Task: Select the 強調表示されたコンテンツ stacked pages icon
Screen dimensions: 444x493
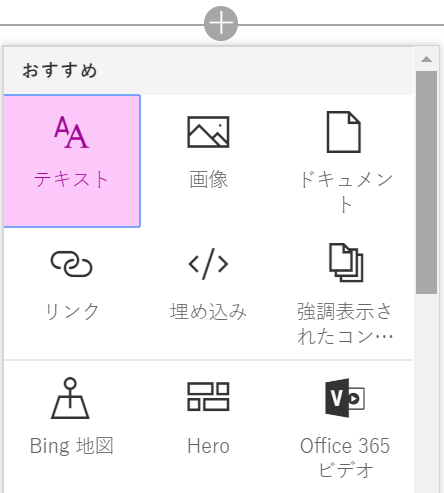Action: pos(346,263)
